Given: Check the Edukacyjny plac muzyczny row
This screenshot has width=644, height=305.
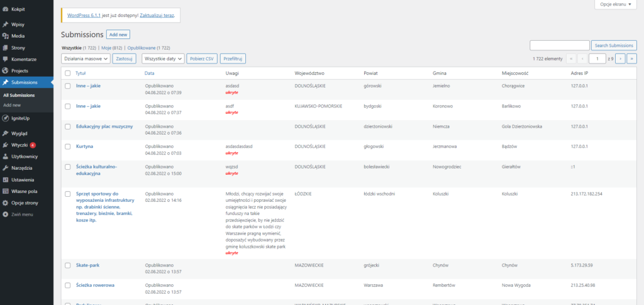Looking at the screenshot, I should [68, 126].
